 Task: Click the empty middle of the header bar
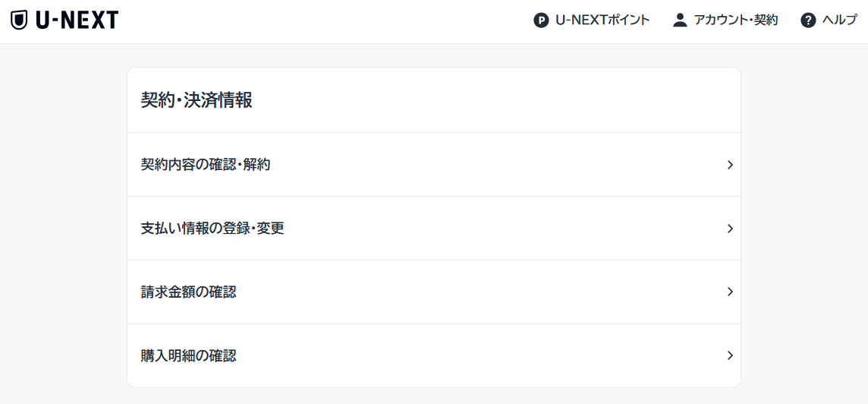tap(326, 21)
